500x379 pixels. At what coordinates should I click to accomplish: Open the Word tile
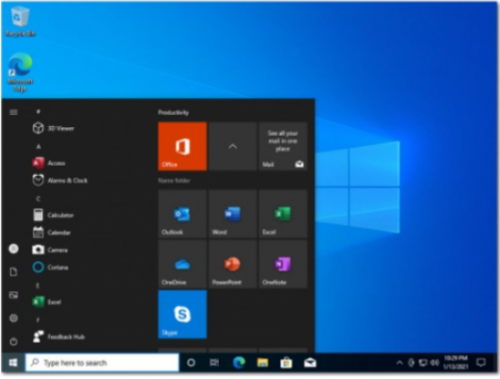233,214
